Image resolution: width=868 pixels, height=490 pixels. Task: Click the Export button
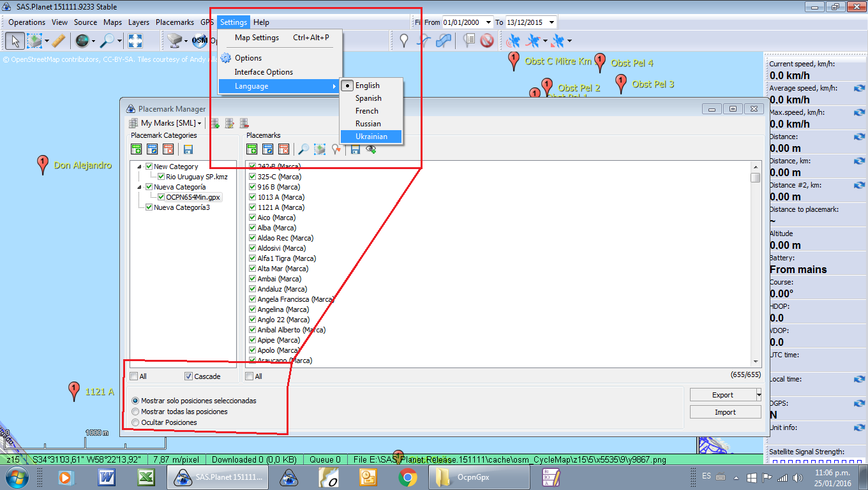[722, 395]
